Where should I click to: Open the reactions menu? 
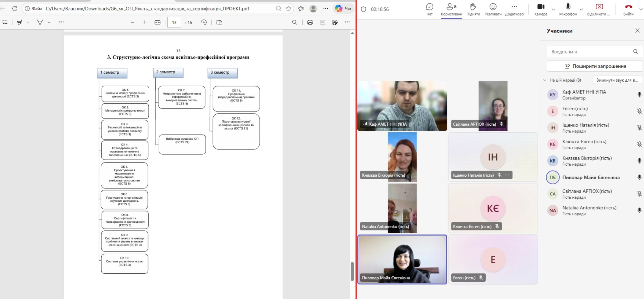(493, 9)
